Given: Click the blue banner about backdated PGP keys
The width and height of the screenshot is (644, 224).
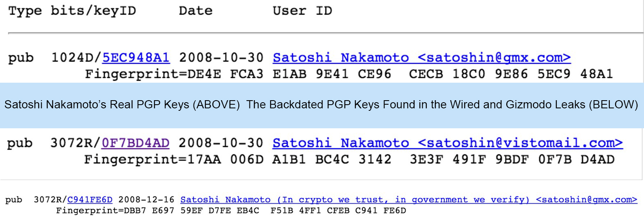Looking at the screenshot, I should pos(321,105).
